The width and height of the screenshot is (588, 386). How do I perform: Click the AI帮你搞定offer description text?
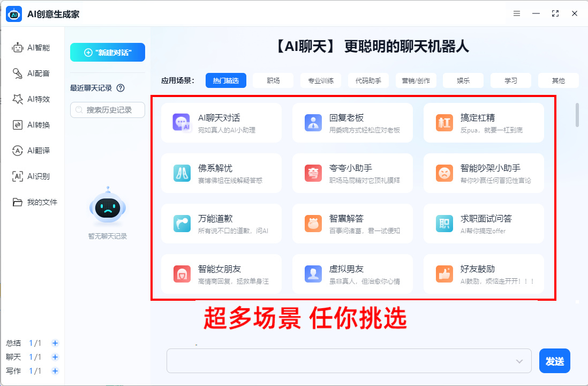coord(483,231)
